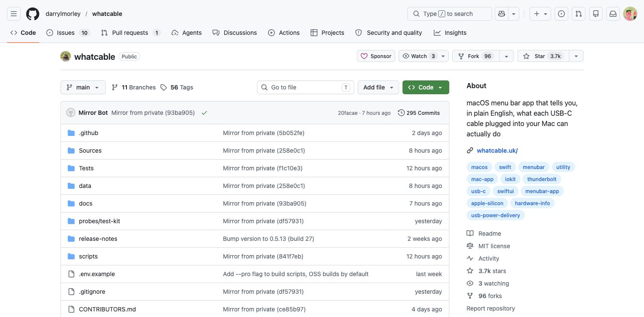
Task: Select the swiftui topic tag
Action: pos(505,191)
